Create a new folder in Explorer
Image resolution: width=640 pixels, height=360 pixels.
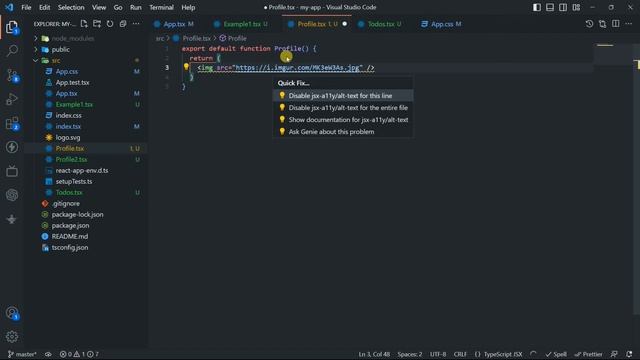coord(97,24)
